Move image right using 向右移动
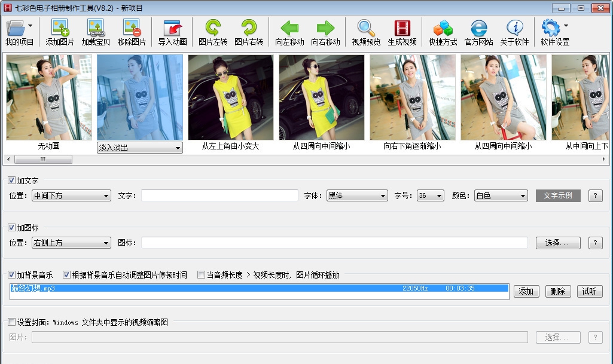The image size is (613, 364). coord(325,31)
